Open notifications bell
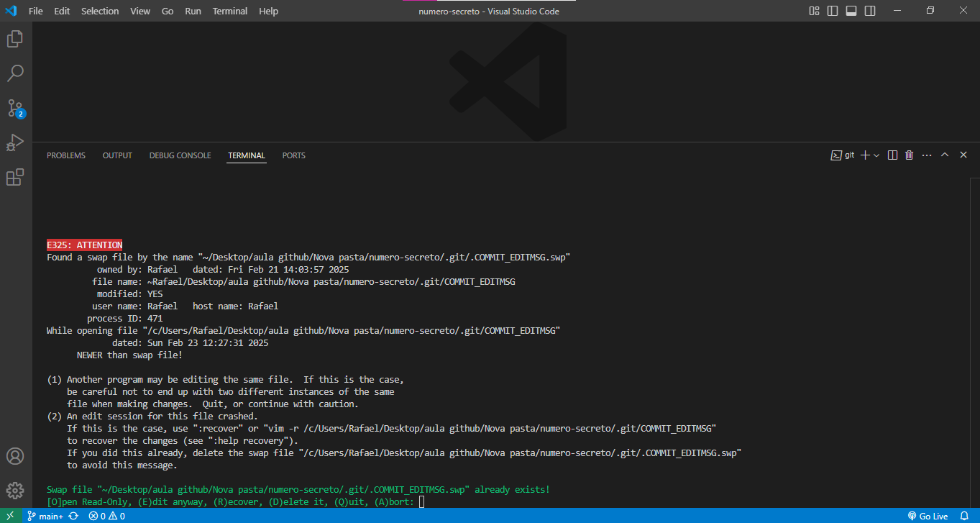The width and height of the screenshot is (980, 523). pos(964,516)
